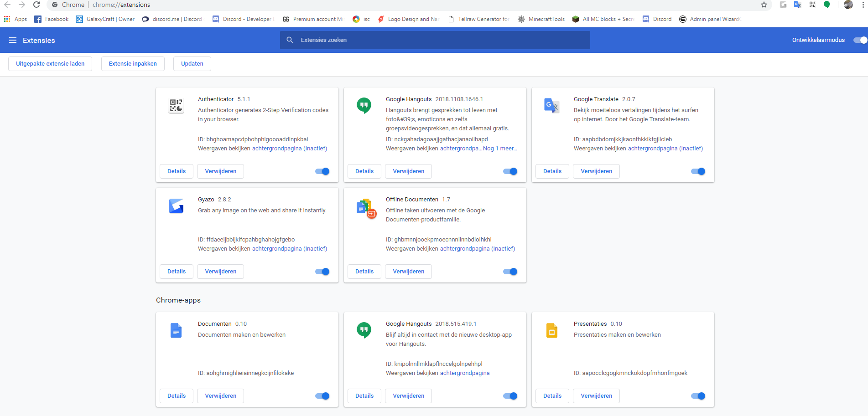
Task: Click the Offline Documenten icon
Action: tap(366, 208)
